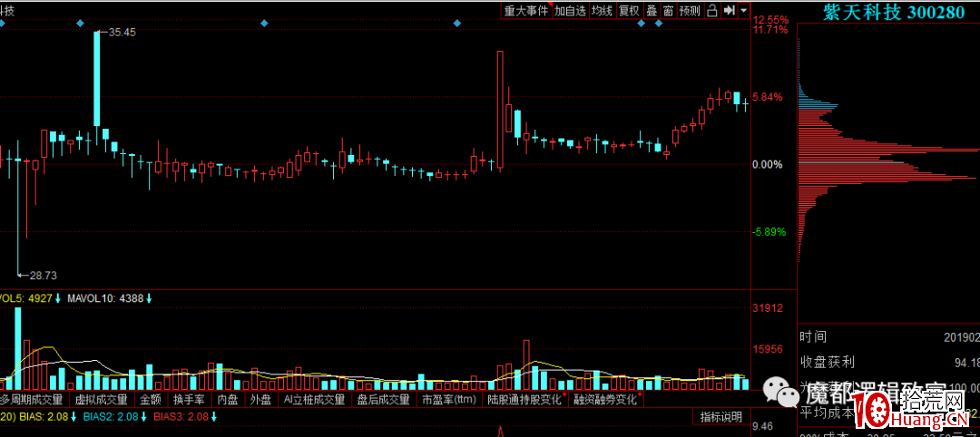Click the green -5.89% axis label
The image size is (980, 437).
769,231
